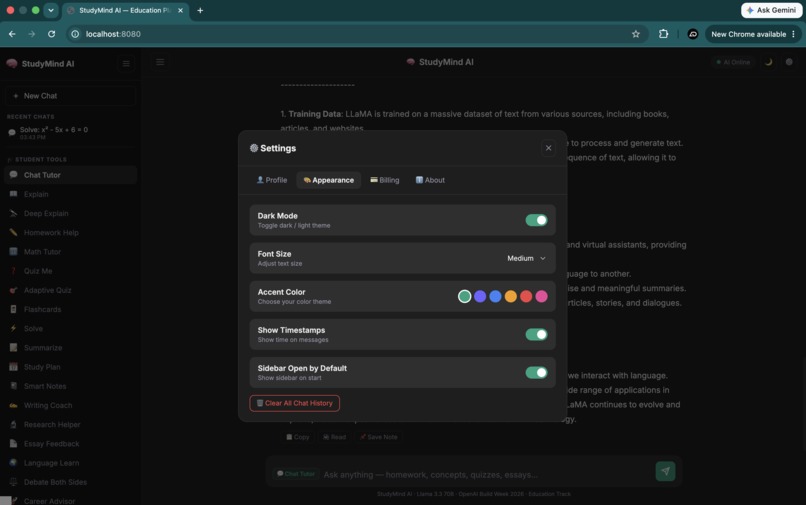Open the tab search dropdown arrow
806x505 pixels.
[x=50, y=10]
